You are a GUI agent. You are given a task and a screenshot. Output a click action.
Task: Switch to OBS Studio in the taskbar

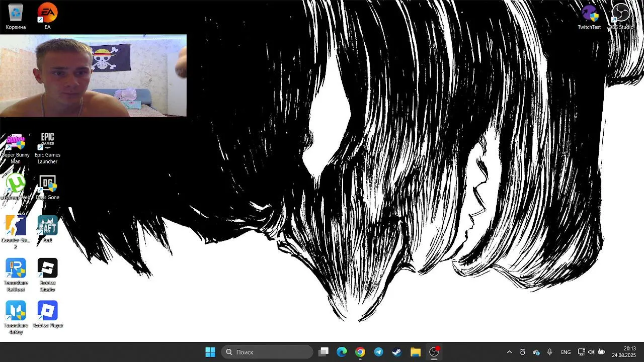[x=434, y=352]
